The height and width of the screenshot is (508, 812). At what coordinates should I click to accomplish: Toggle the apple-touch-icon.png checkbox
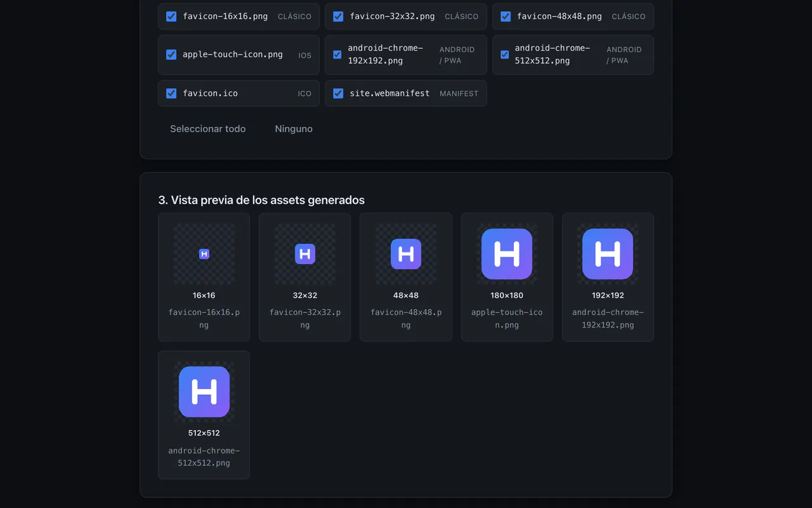[x=171, y=55]
